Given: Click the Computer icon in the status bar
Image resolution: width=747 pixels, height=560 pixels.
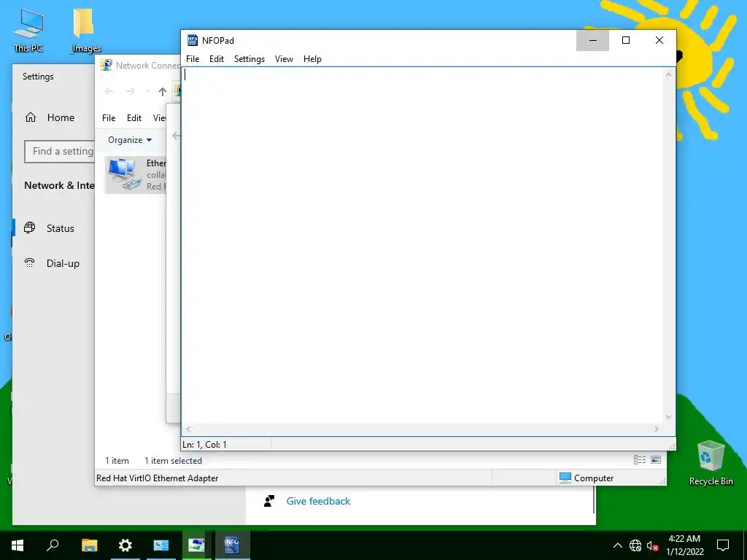Looking at the screenshot, I should pos(565,478).
